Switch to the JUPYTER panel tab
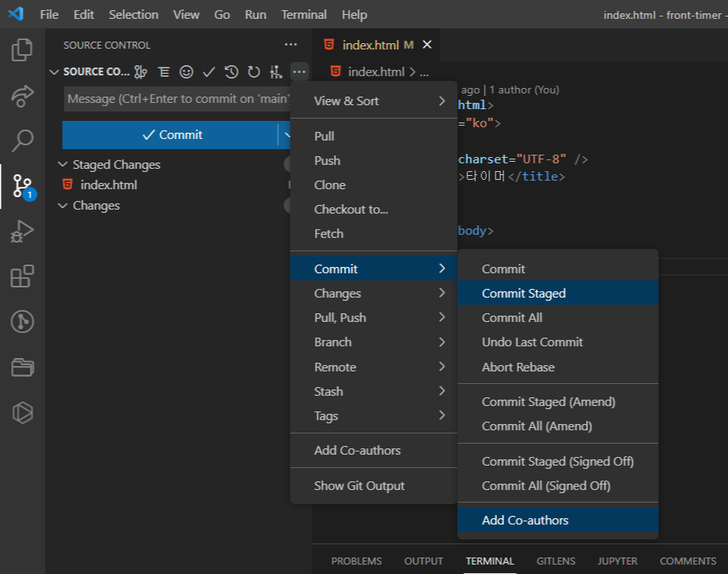 pos(617,561)
